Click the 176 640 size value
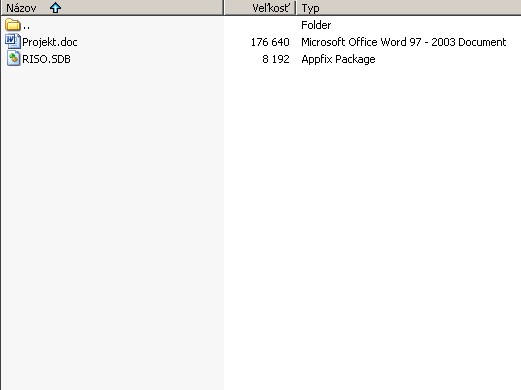521x390 pixels. pyautogui.click(x=270, y=42)
